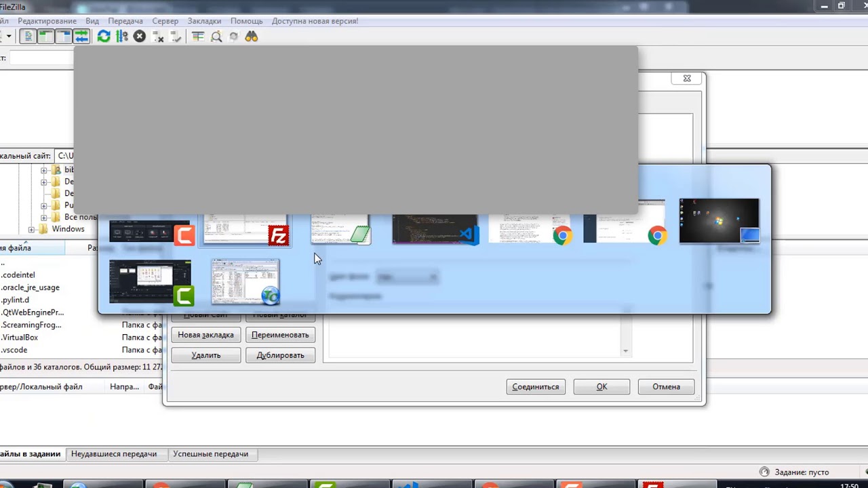
Task: Switch to Файлы в задании tab
Action: [x=30, y=454]
